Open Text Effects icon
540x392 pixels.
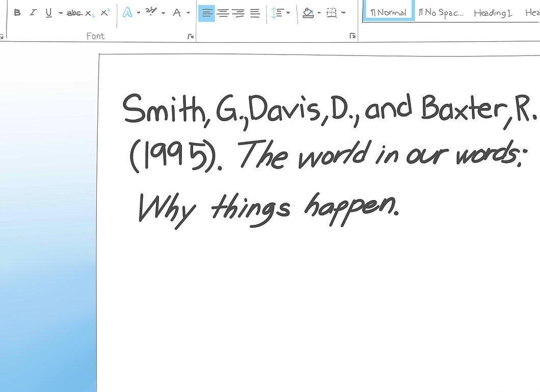127,13
